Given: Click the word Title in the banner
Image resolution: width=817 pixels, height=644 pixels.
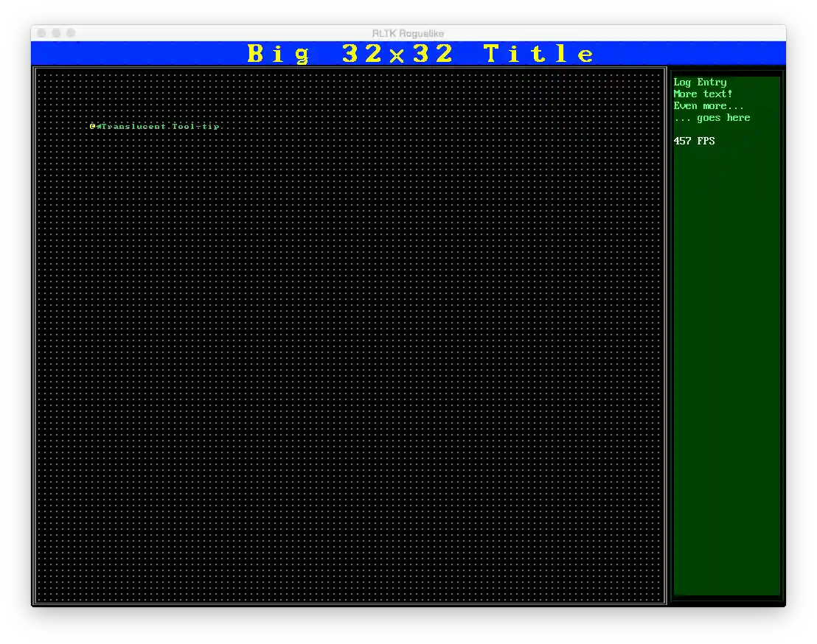Looking at the screenshot, I should coord(539,54).
